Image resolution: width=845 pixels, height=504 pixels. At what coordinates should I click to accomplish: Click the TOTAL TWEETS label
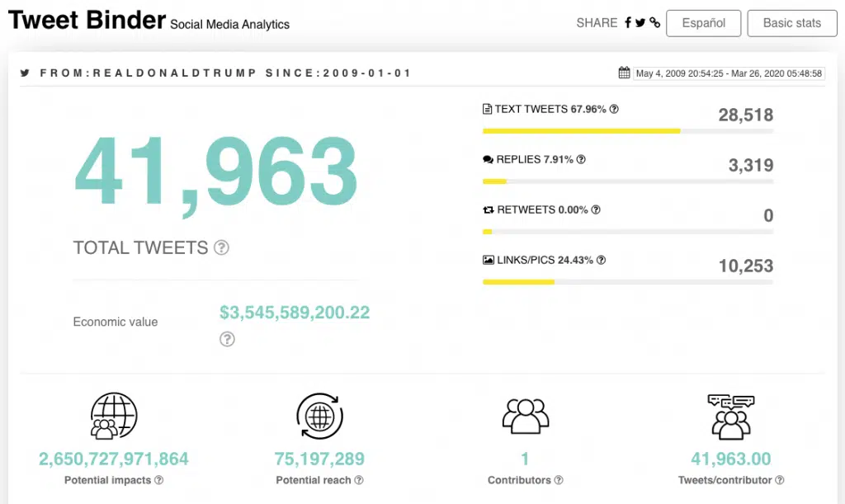pos(140,247)
